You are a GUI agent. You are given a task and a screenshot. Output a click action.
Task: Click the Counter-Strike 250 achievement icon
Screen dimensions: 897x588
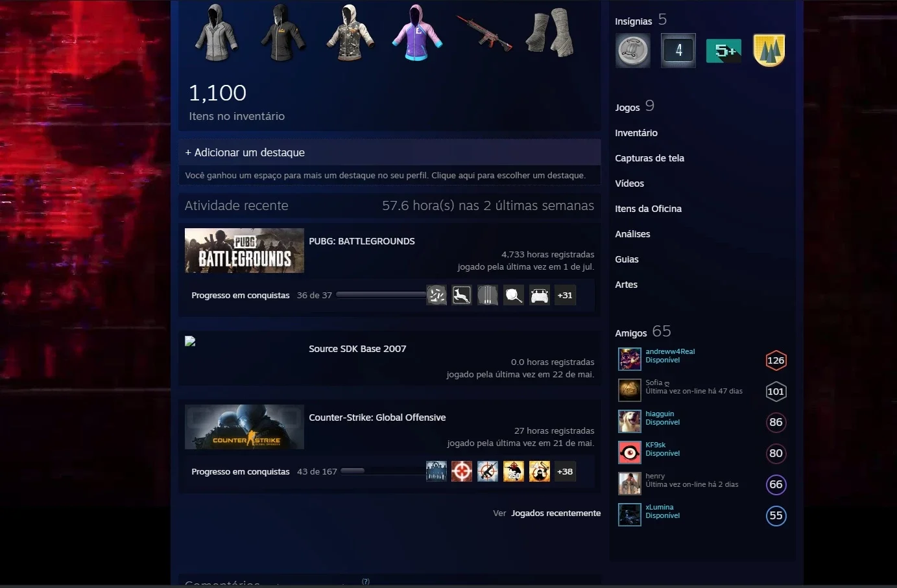(514, 472)
